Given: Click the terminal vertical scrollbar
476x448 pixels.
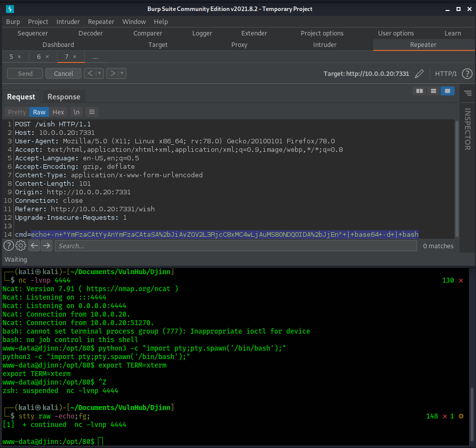Looking at the screenshot, I should coord(472,415).
